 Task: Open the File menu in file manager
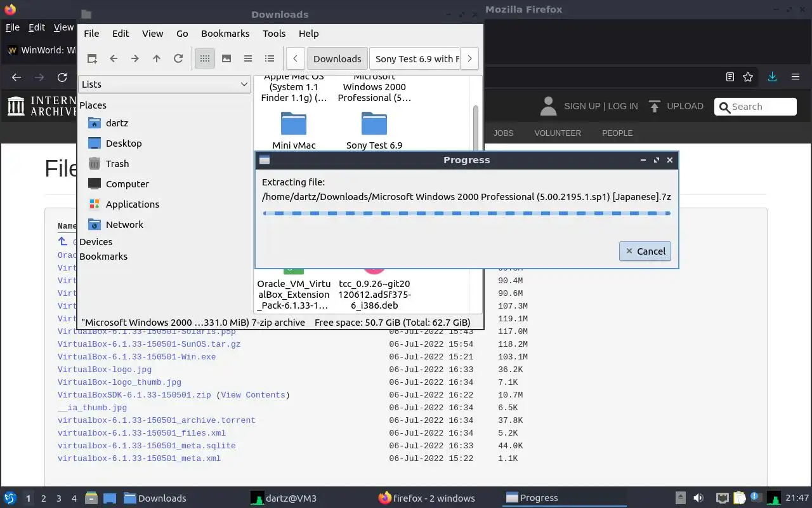pos(91,34)
